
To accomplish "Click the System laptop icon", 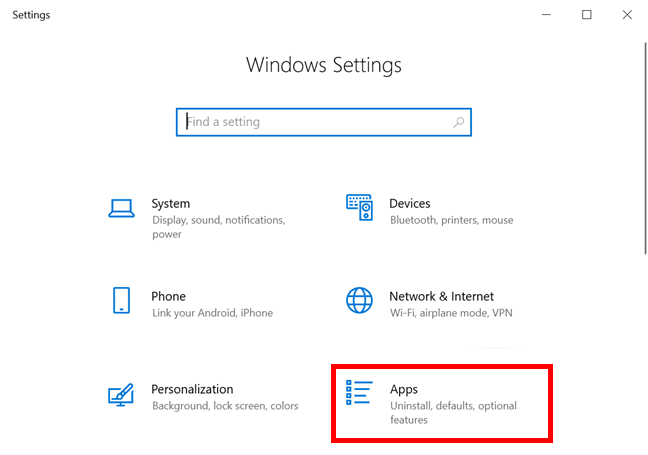I will [122, 208].
